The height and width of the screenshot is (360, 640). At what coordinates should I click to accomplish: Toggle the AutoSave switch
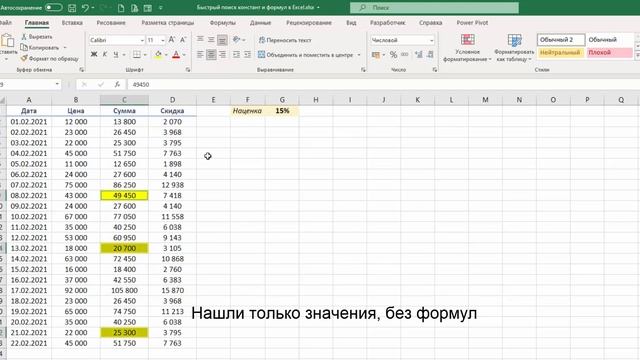click(x=53, y=7)
